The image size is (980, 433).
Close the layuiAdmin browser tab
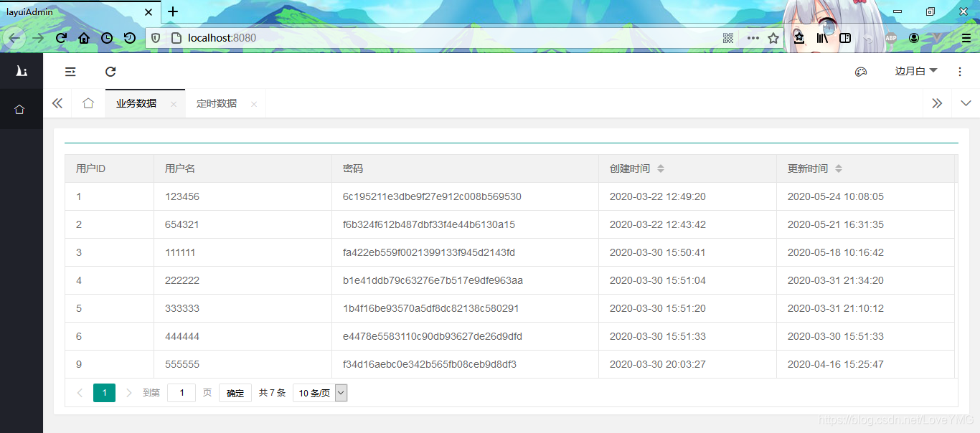point(149,12)
